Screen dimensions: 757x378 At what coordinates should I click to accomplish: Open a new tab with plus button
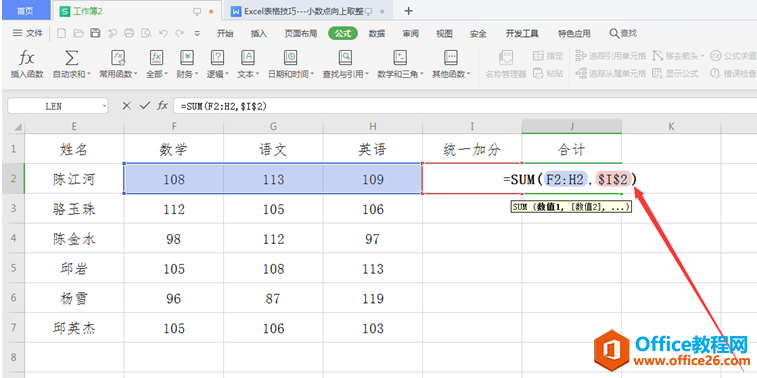408,11
